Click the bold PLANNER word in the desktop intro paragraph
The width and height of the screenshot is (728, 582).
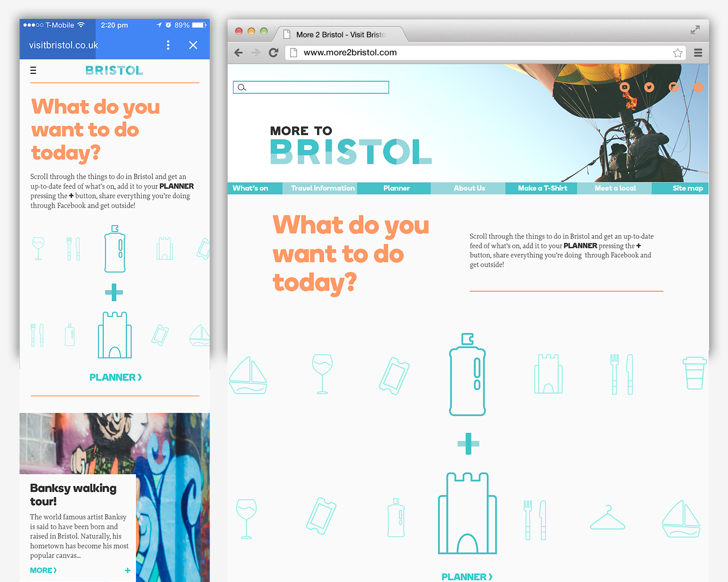(x=580, y=246)
